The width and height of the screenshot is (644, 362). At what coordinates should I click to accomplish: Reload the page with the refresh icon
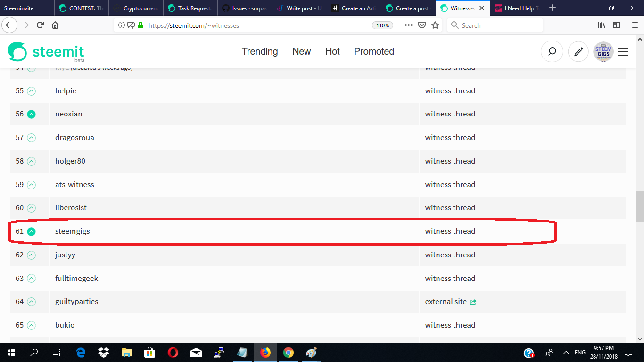41,25
